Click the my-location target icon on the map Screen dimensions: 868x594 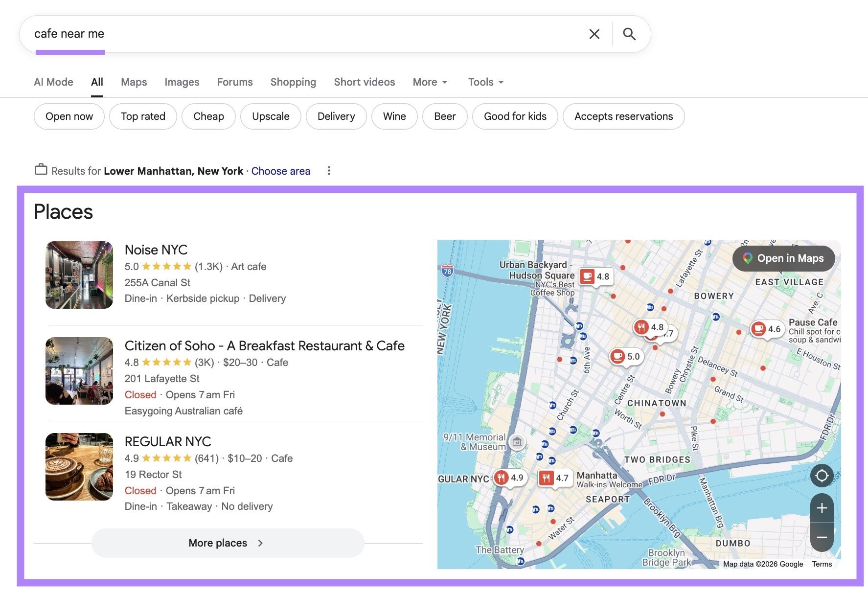coord(822,475)
